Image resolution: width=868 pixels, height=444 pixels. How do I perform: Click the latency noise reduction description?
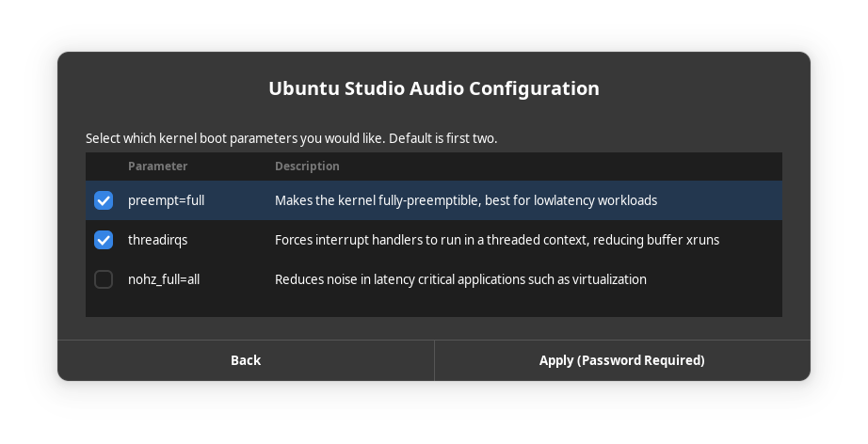click(x=460, y=279)
